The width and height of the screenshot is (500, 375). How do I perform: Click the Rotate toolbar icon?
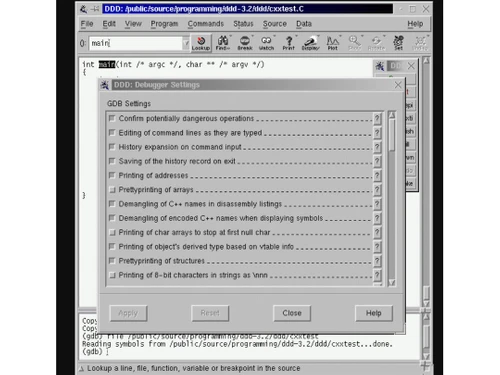[x=376, y=43]
